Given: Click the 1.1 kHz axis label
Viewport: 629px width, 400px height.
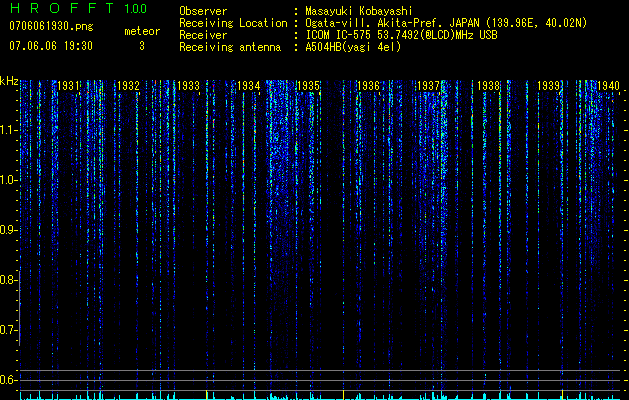Looking at the screenshot, I should coord(8,130).
